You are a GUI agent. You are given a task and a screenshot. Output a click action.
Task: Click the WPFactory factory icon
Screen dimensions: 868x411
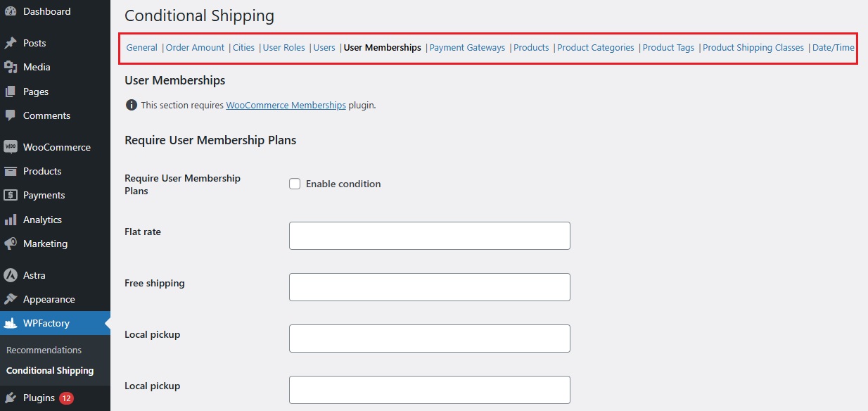pos(11,323)
